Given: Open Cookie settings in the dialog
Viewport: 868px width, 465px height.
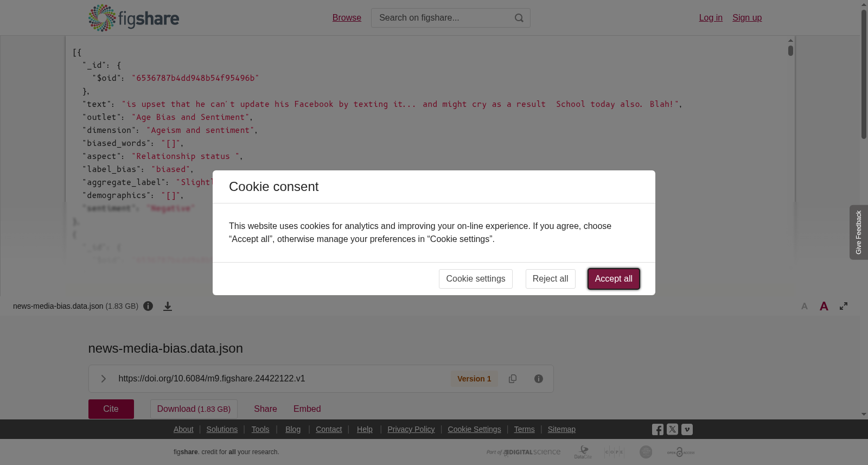Looking at the screenshot, I should [476, 279].
